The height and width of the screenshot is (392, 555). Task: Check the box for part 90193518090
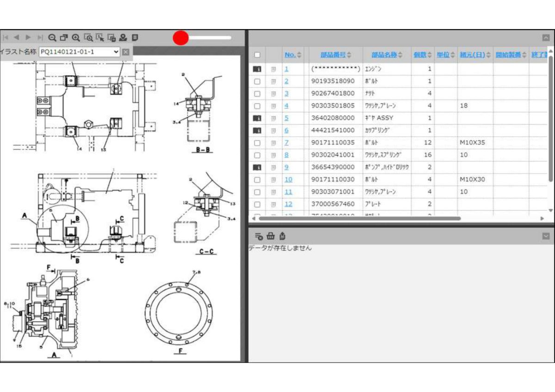pyautogui.click(x=257, y=81)
